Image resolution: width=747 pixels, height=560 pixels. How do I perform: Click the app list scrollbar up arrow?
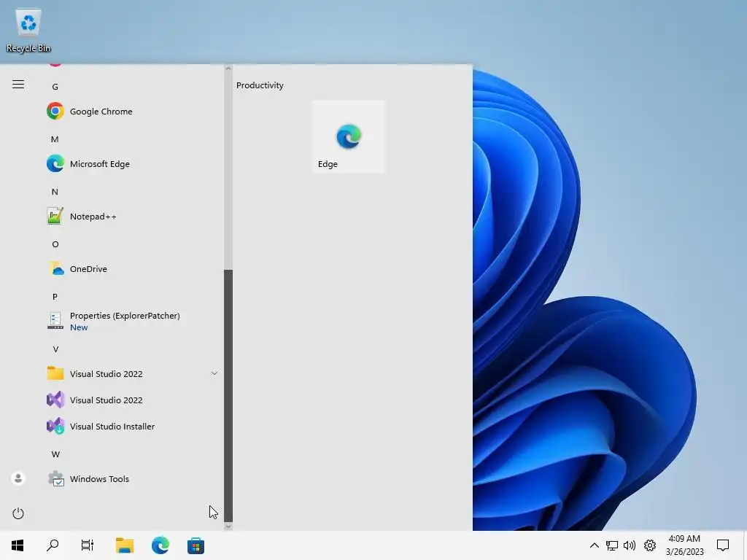click(x=228, y=69)
